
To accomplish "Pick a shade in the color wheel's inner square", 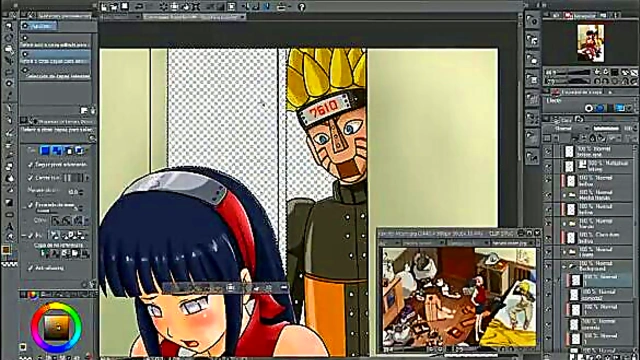I will 56,327.
